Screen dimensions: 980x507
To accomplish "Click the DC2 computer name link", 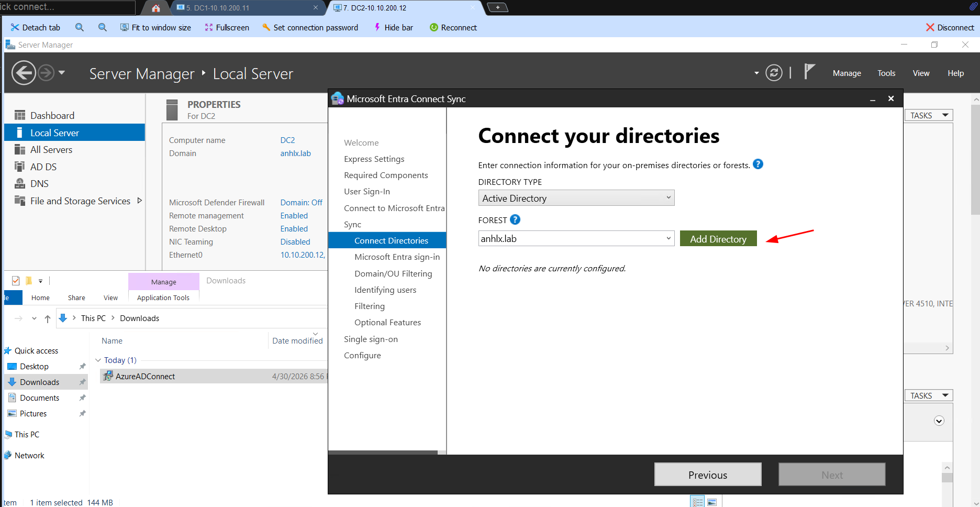I will click(287, 140).
